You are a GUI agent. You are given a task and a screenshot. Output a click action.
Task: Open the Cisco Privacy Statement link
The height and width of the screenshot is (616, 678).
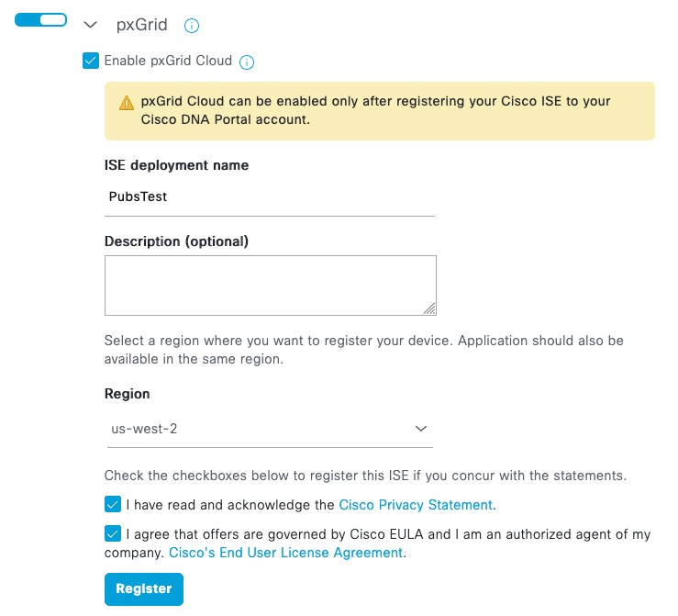tap(416, 505)
